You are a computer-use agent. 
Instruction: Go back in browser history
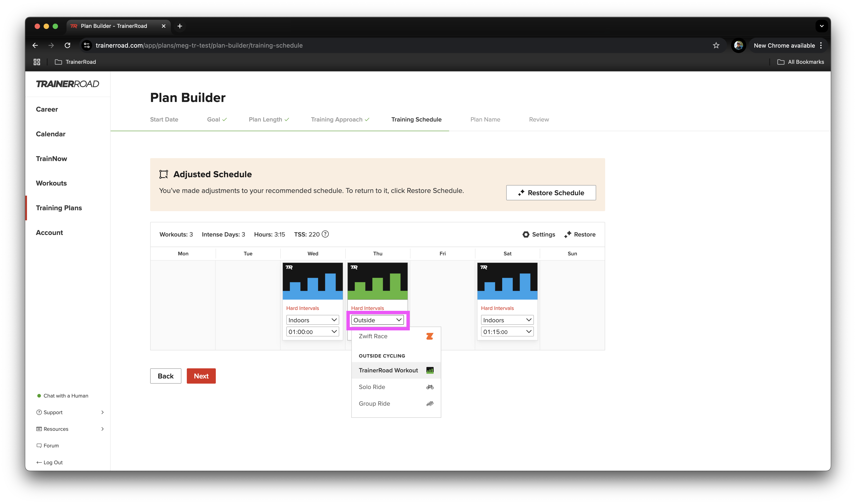coord(35,46)
